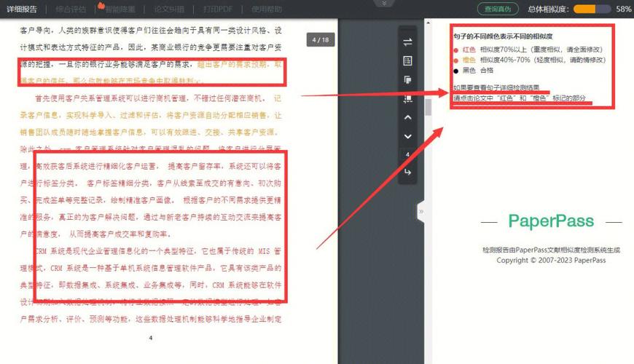Click the black dot legend marker
Viewport: 634px width, 364px height.
456,71
